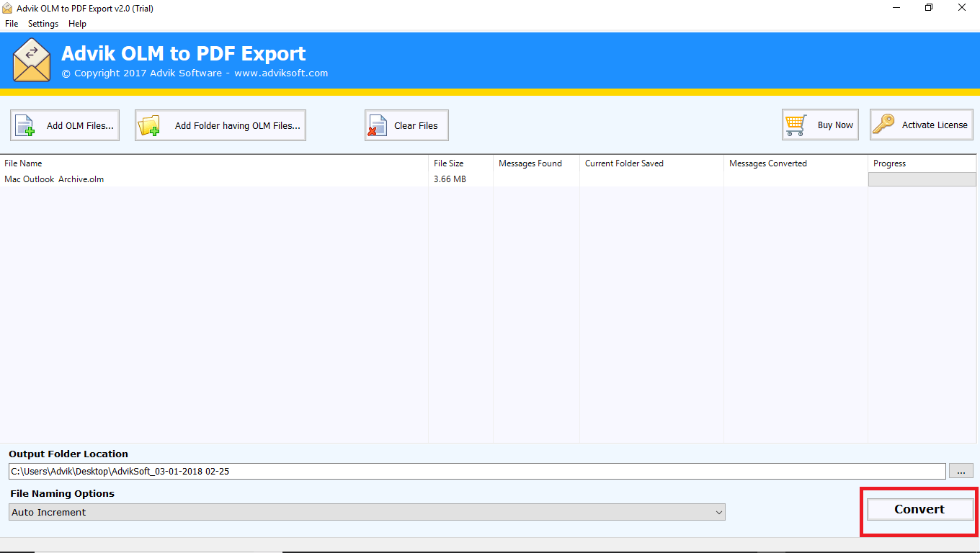The width and height of the screenshot is (980, 553).
Task: Click Add Folder having OLM Files label
Action: (238, 125)
